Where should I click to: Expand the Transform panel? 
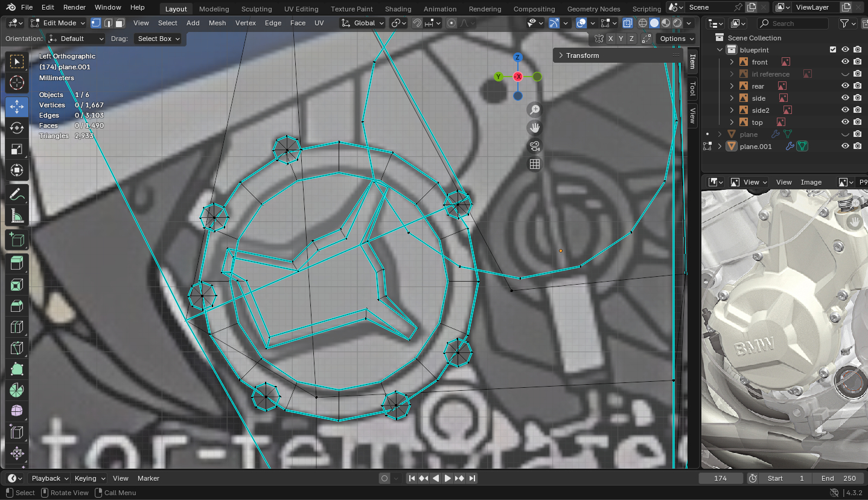coord(617,55)
